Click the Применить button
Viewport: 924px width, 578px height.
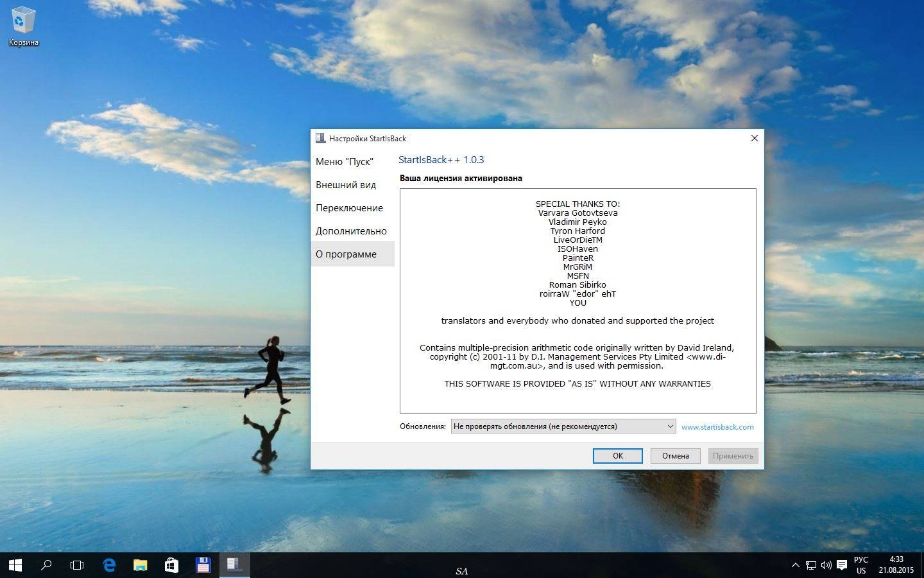(x=733, y=455)
